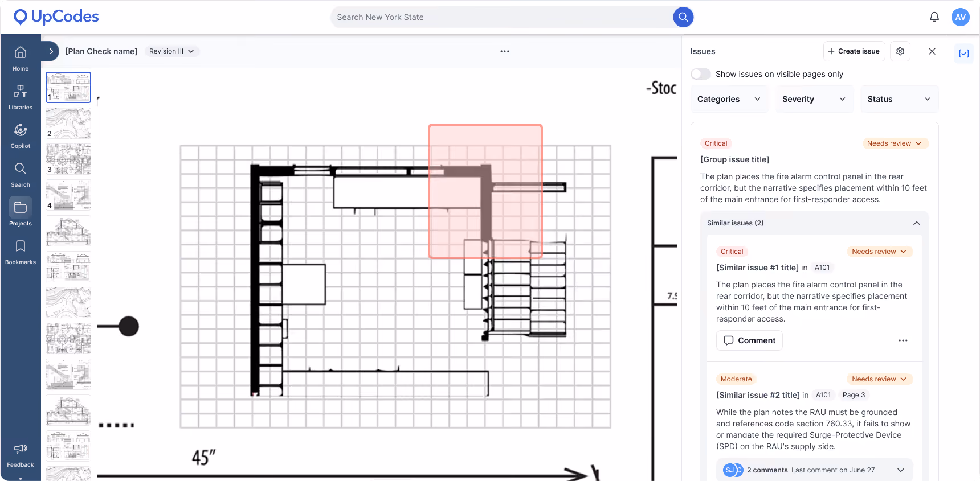Expand sidebar with arrow next to Plan Check name
This screenshot has height=481, width=980.
click(50, 51)
